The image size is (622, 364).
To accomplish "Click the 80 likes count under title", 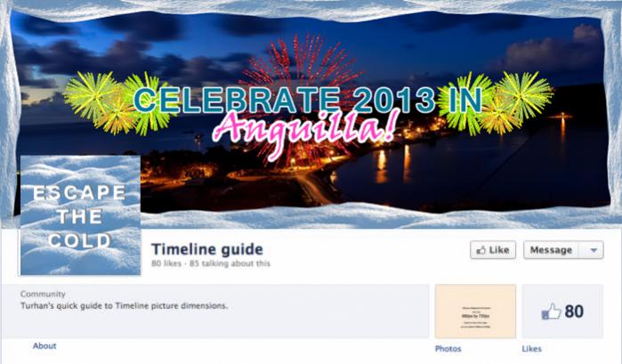I will [x=166, y=263].
